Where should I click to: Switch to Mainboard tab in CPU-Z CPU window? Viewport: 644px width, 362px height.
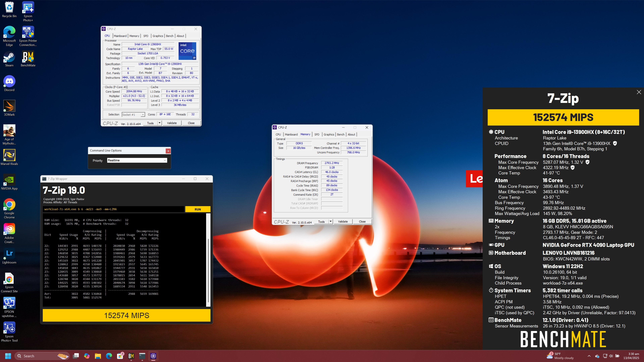tap(120, 36)
